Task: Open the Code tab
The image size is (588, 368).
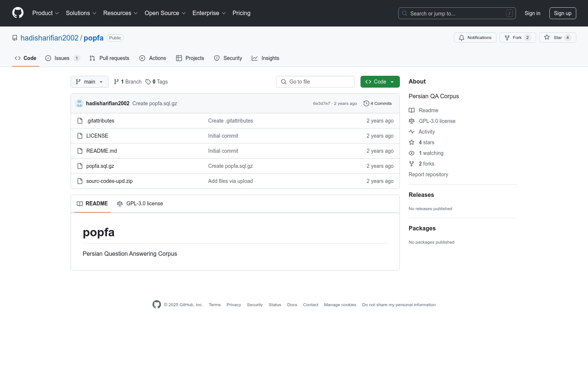Action: pyautogui.click(x=26, y=58)
